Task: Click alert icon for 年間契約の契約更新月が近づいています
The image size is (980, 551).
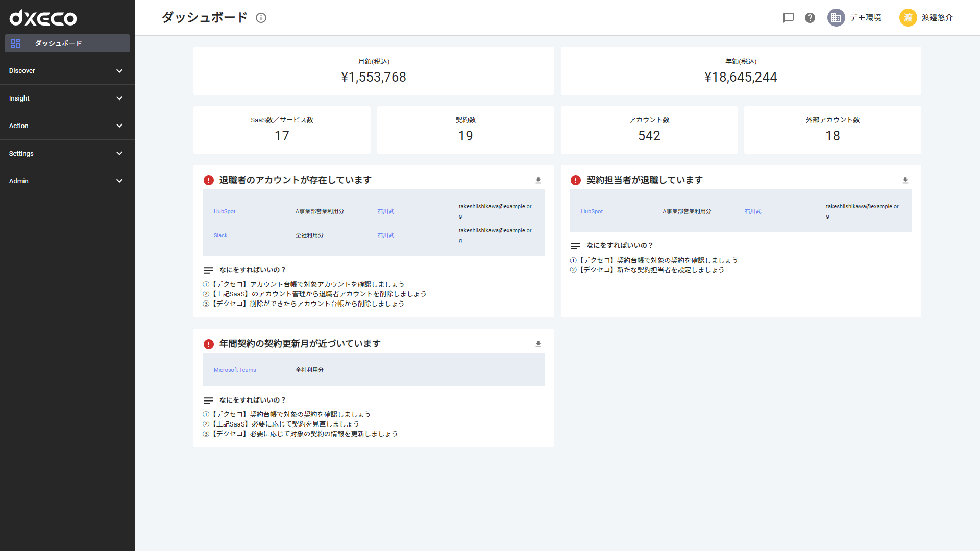Action: pyautogui.click(x=209, y=344)
